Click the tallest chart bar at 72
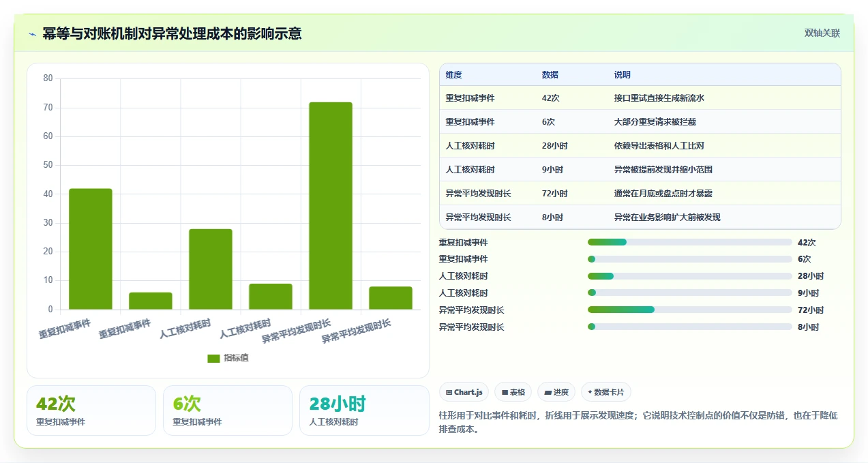The width and height of the screenshot is (868, 463). [331, 206]
